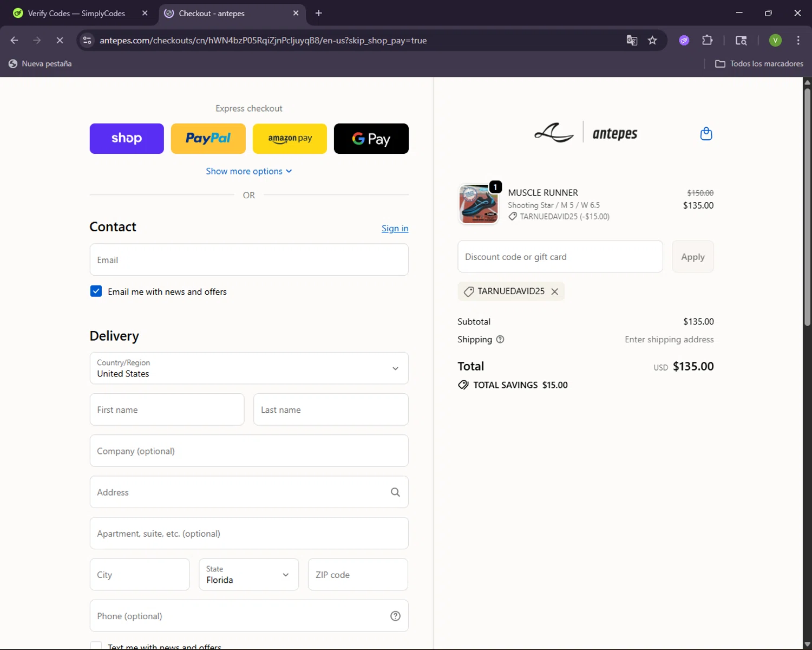Open the Chrome three-dot menu
This screenshot has width=812, height=650.
point(798,40)
